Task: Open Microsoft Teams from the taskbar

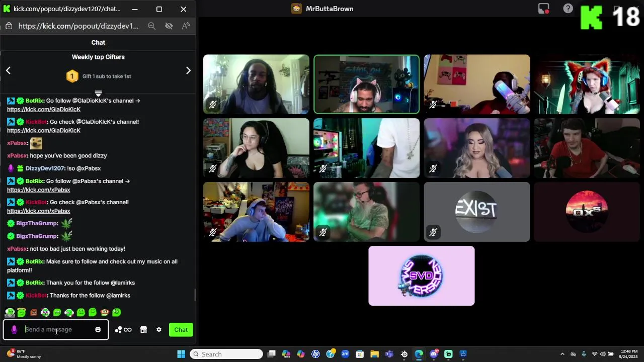Action: coord(389,354)
